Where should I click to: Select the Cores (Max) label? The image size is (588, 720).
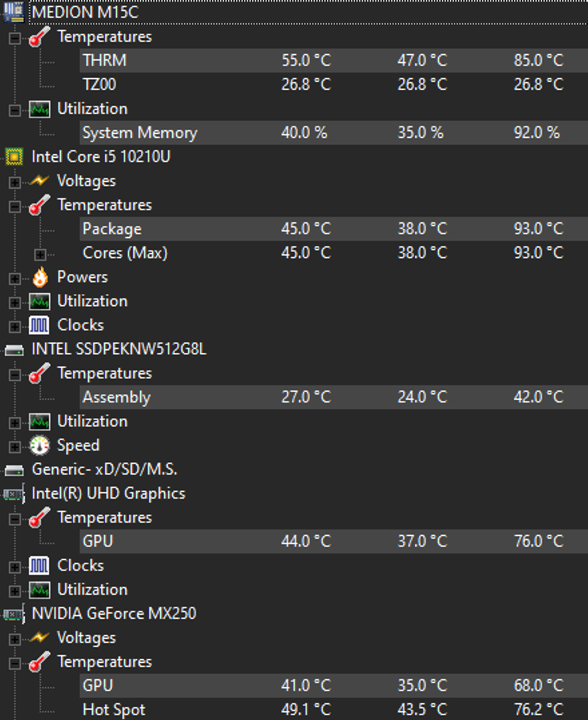point(125,253)
